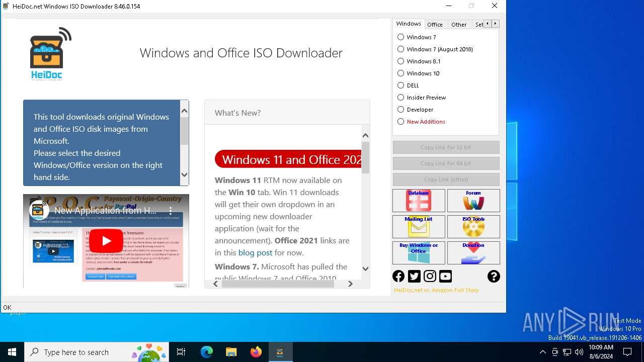Click HeiDoc ISO Downloader taskbar icon

280,352
